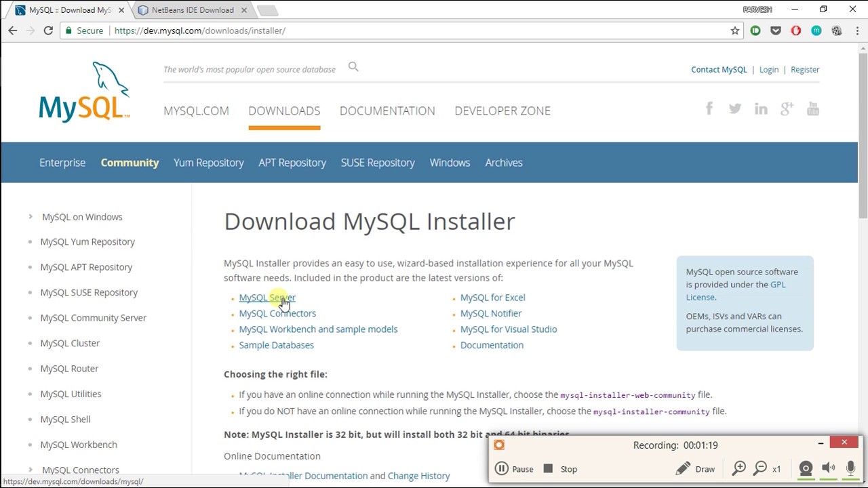Viewport: 868px width, 488px height.
Task: Click the search magnifier icon
Action: pyautogui.click(x=353, y=66)
